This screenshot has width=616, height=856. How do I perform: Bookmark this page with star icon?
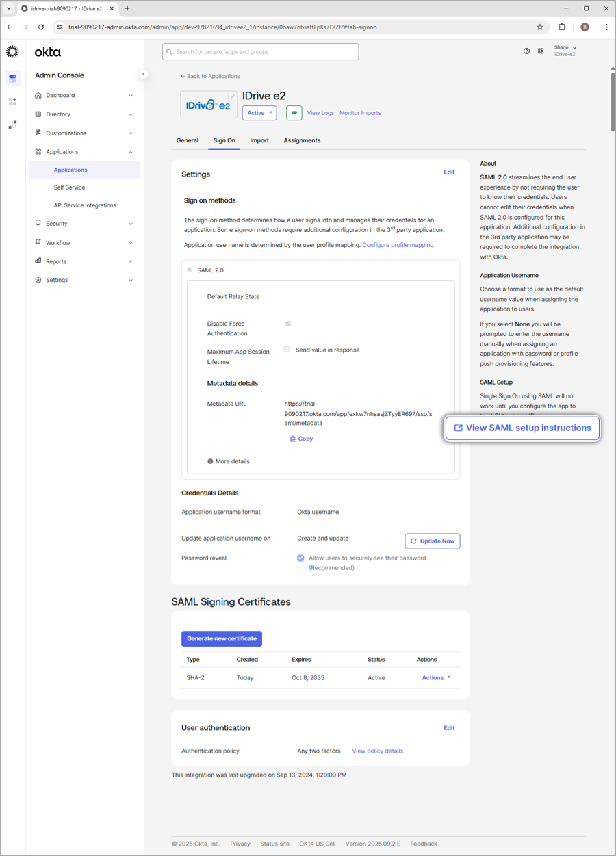539,27
